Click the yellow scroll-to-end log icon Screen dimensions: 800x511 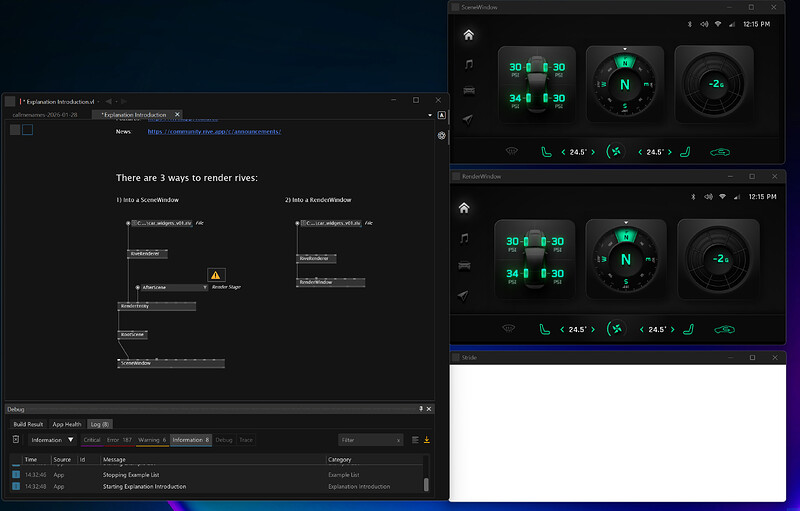click(427, 440)
